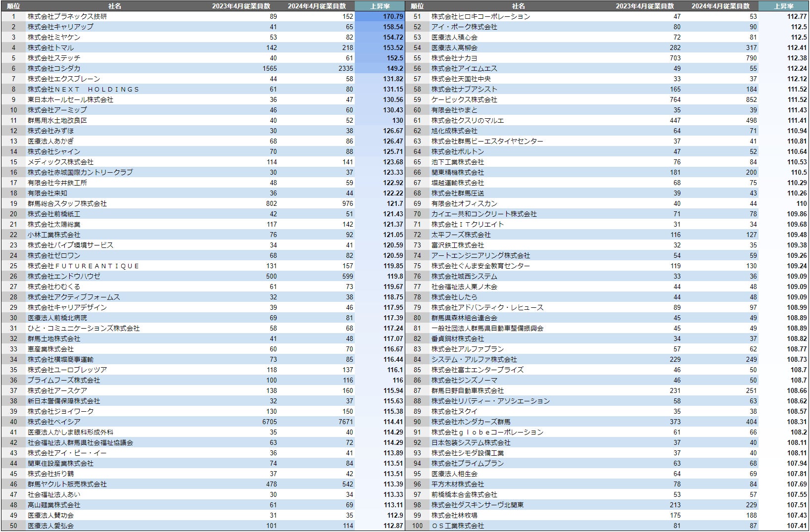Click the 高山麺業株式会社 company cell
The height and width of the screenshot is (532, 810).
(54, 505)
